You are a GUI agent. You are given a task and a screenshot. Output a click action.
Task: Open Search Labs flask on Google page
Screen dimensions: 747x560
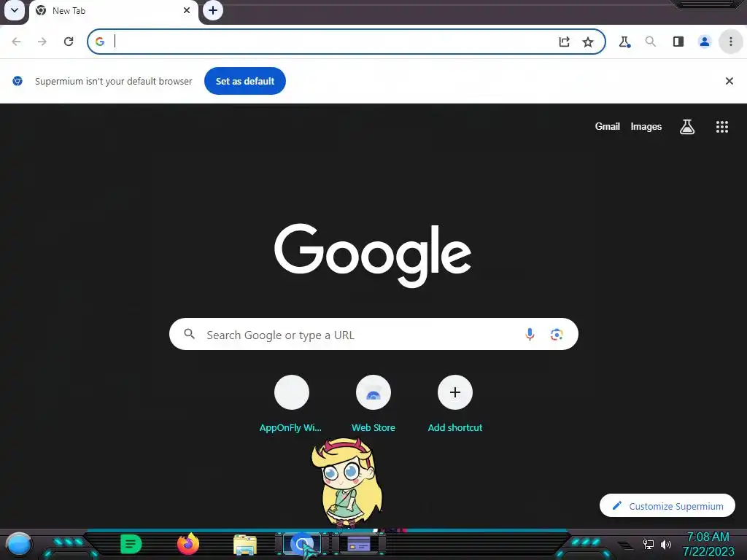[x=686, y=127]
